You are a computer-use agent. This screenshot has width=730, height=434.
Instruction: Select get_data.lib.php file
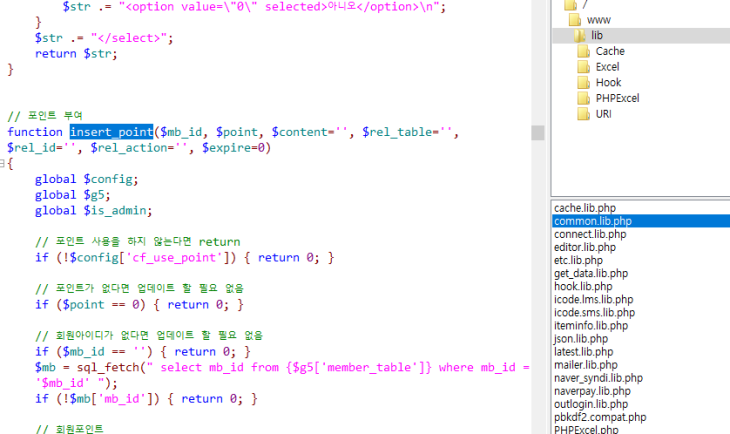(x=591, y=273)
